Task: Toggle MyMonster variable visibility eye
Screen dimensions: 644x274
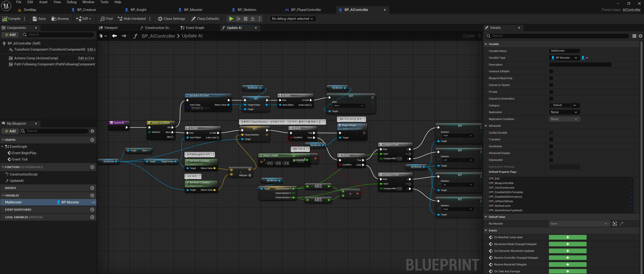Action: tap(93, 202)
